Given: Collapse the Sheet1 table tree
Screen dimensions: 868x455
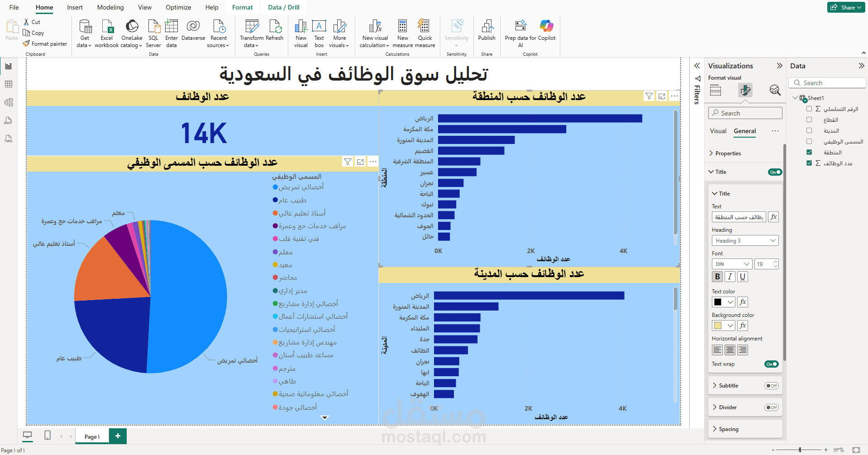Looking at the screenshot, I should tap(795, 98).
